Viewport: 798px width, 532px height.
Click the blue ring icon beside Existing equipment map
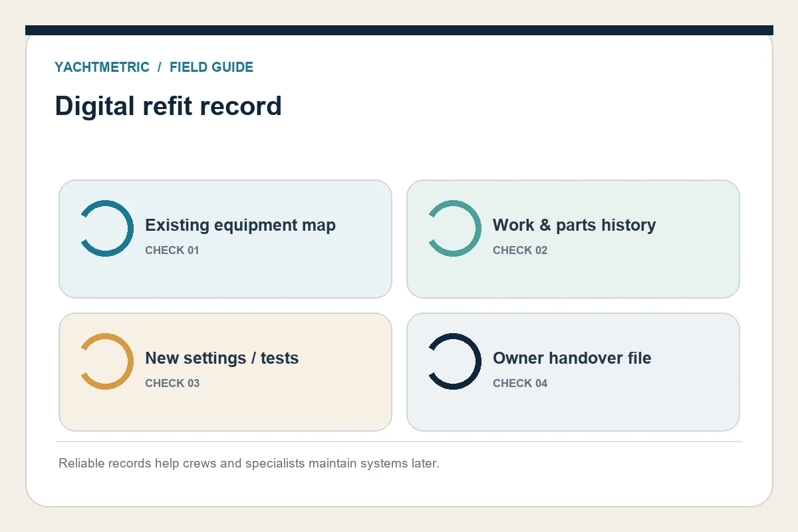tap(106, 228)
